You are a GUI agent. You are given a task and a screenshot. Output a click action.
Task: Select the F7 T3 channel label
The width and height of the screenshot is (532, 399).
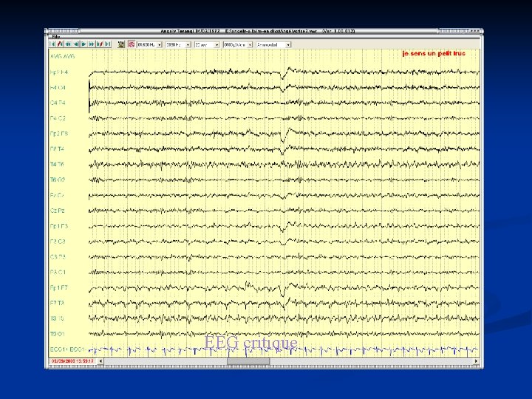tap(57, 303)
